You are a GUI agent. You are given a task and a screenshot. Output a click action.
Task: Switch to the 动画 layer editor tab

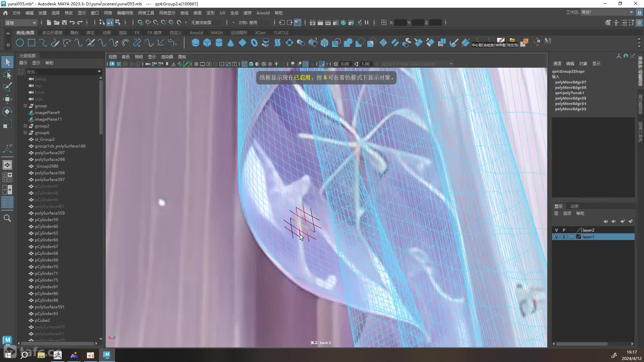coord(575,206)
